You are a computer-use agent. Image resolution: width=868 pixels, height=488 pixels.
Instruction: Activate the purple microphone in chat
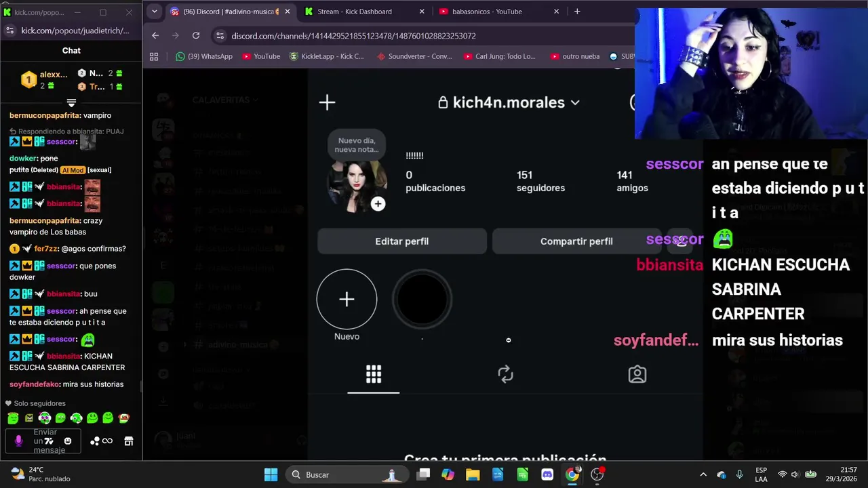click(18, 441)
